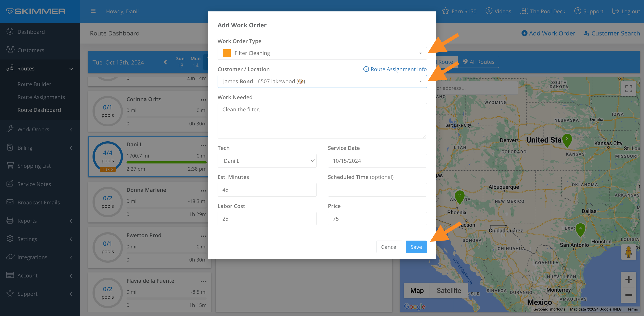The height and width of the screenshot is (316, 644).
Task: Open the Customer / Location dropdown
Action: tap(322, 81)
